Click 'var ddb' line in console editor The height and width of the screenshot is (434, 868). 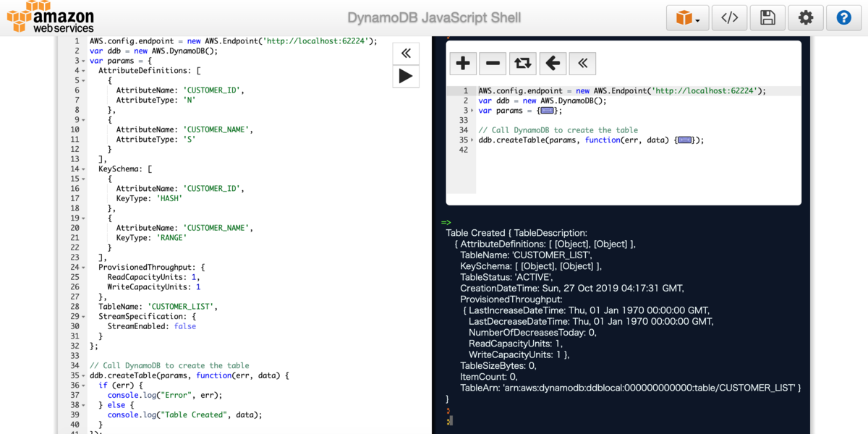pyautogui.click(x=542, y=101)
